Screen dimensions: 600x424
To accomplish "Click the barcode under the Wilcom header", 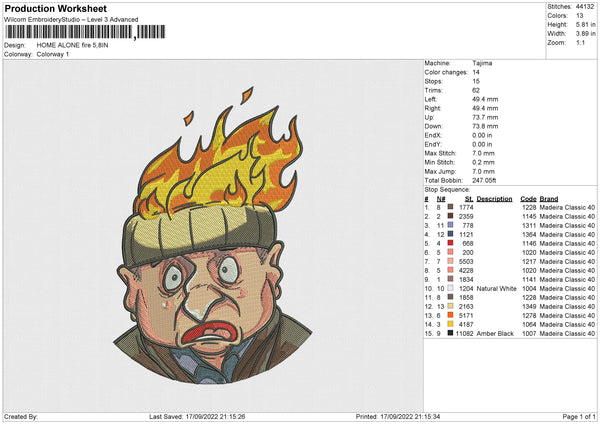I will coord(85,32).
